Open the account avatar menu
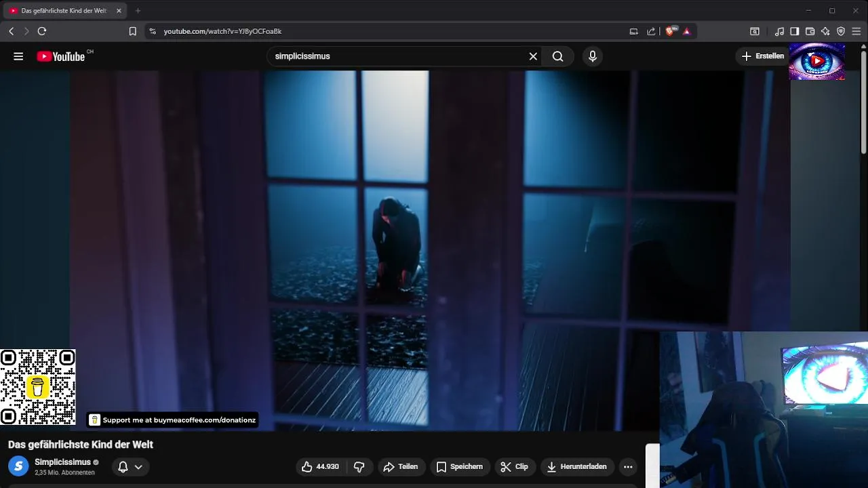 (x=817, y=61)
